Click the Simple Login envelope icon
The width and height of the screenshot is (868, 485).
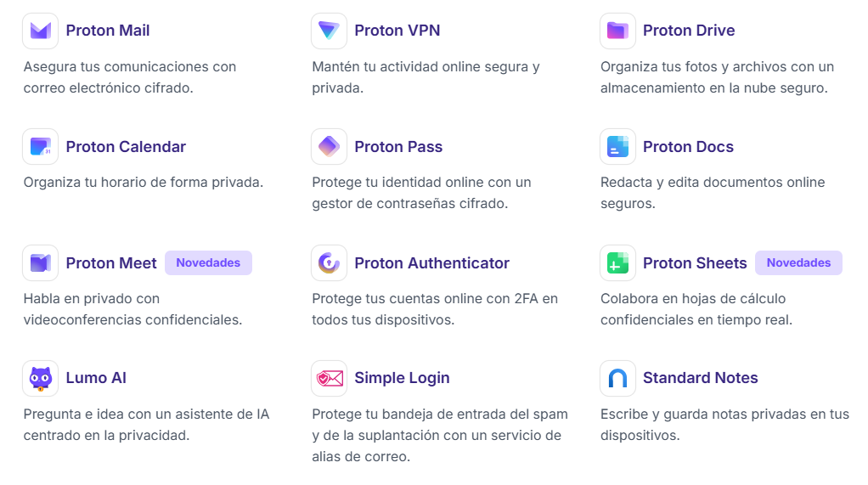coord(329,378)
